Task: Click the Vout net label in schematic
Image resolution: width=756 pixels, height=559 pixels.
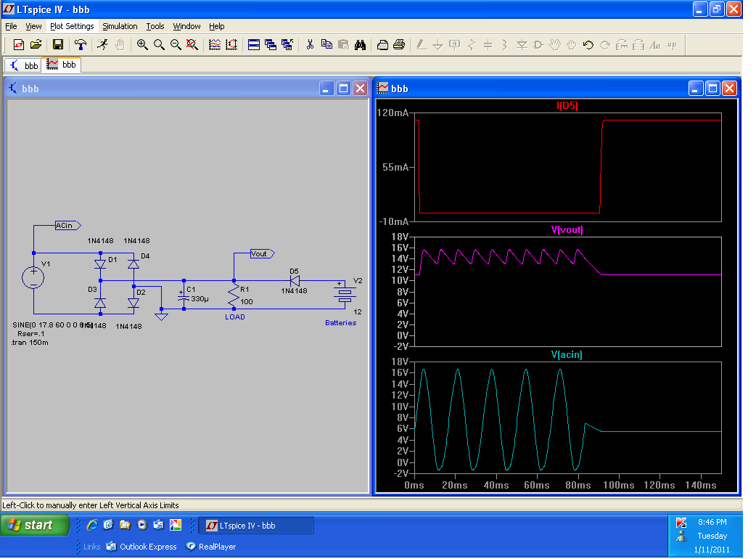Action: point(263,253)
